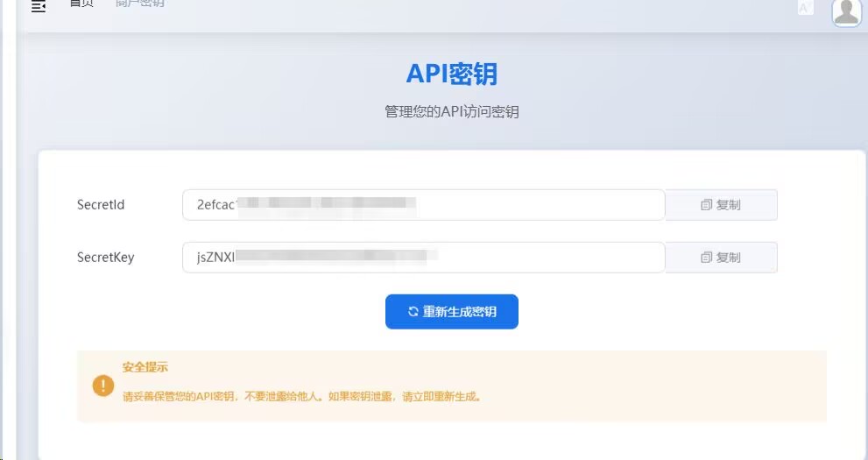Click the SecretKey field label
Image resolution: width=868 pixels, height=460 pixels.
pyautogui.click(x=105, y=258)
